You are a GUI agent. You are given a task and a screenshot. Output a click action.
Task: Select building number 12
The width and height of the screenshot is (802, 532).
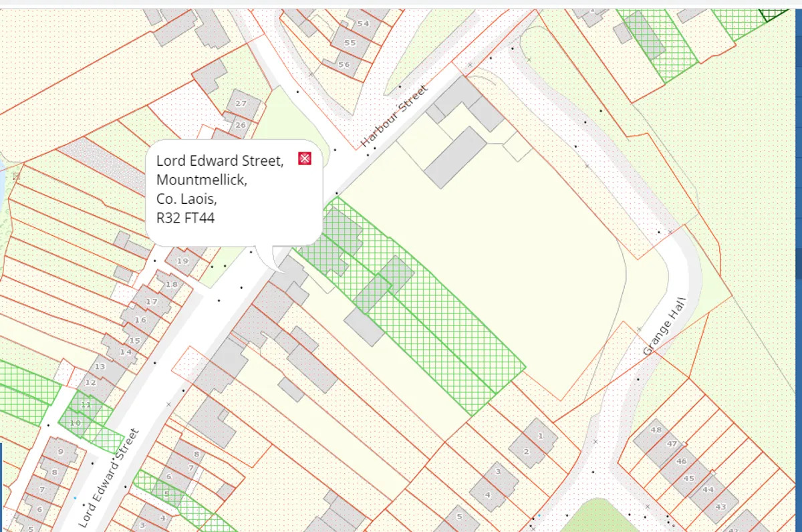[91, 382]
